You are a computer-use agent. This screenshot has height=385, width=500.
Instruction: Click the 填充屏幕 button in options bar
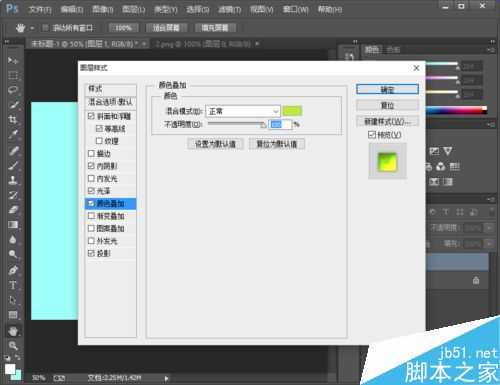coord(215,28)
